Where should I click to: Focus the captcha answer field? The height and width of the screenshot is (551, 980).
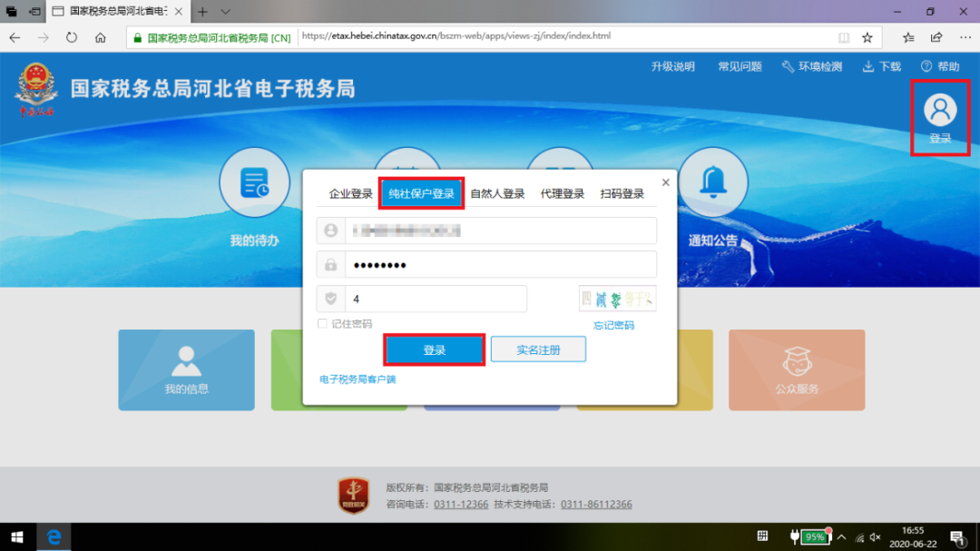[436, 299]
